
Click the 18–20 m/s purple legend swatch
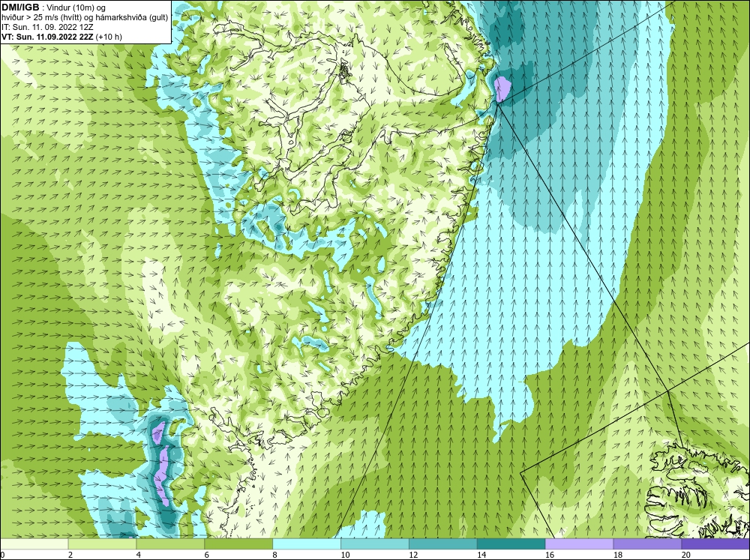pos(647,544)
